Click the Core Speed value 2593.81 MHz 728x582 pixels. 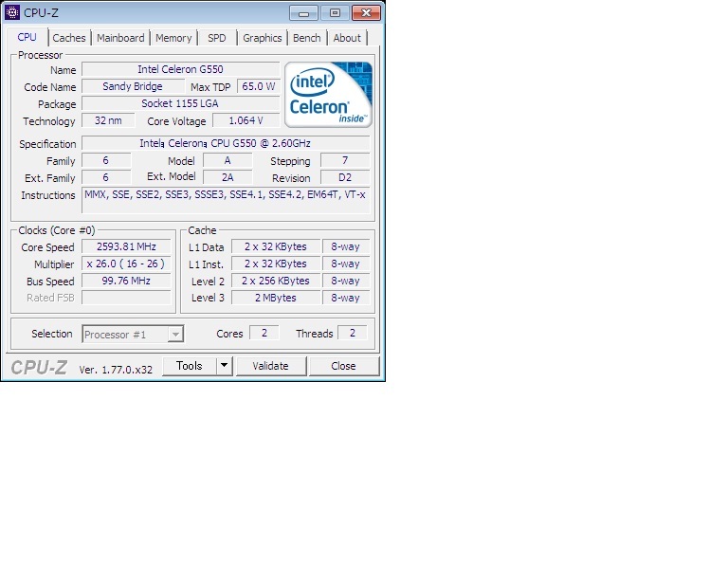[126, 246]
